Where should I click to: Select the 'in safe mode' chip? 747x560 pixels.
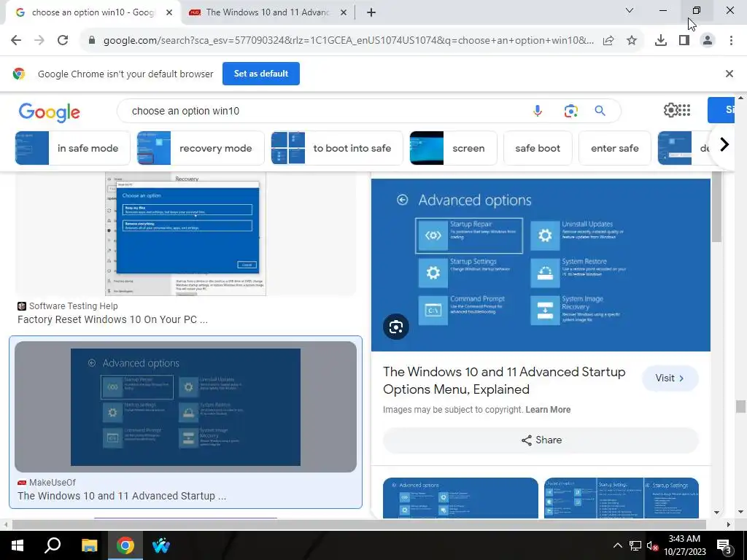coord(72,148)
